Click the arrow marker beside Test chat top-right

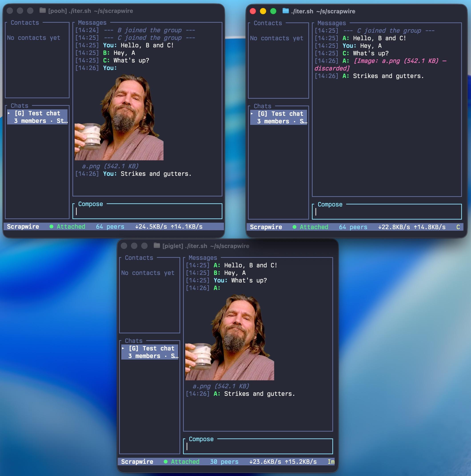(252, 114)
